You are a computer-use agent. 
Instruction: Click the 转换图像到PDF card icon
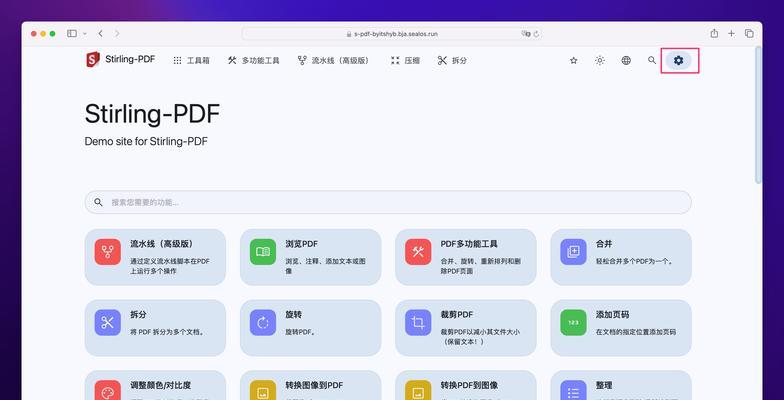pyautogui.click(x=263, y=390)
